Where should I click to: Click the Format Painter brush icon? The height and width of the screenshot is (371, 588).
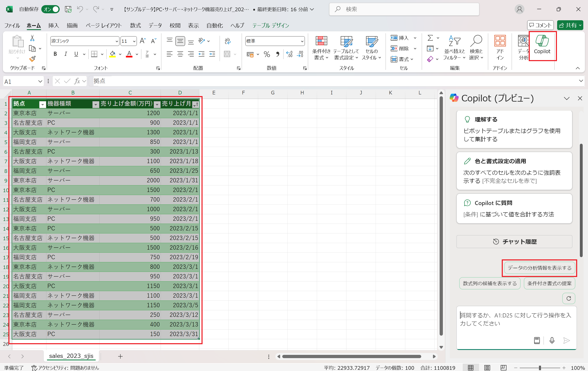pyautogui.click(x=32, y=59)
